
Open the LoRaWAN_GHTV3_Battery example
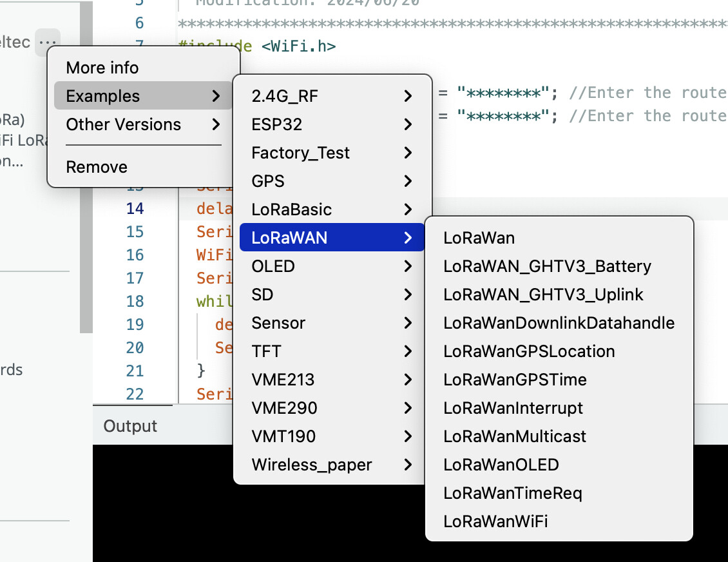pyautogui.click(x=548, y=266)
